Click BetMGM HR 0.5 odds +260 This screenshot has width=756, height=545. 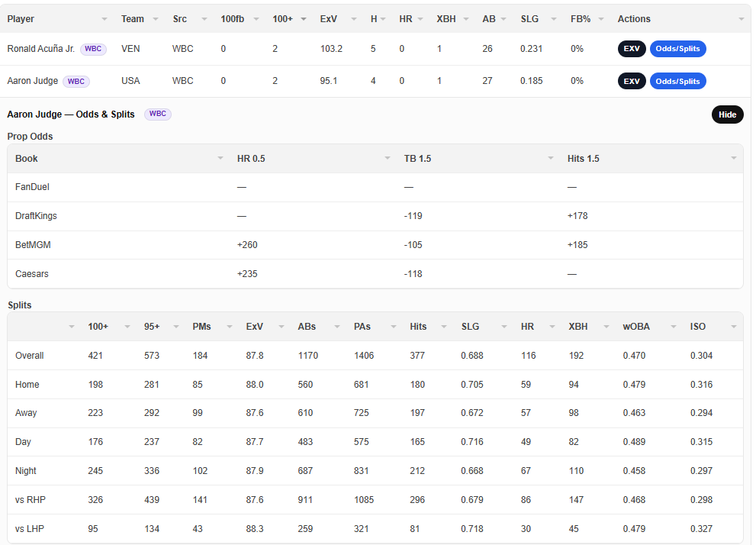247,245
